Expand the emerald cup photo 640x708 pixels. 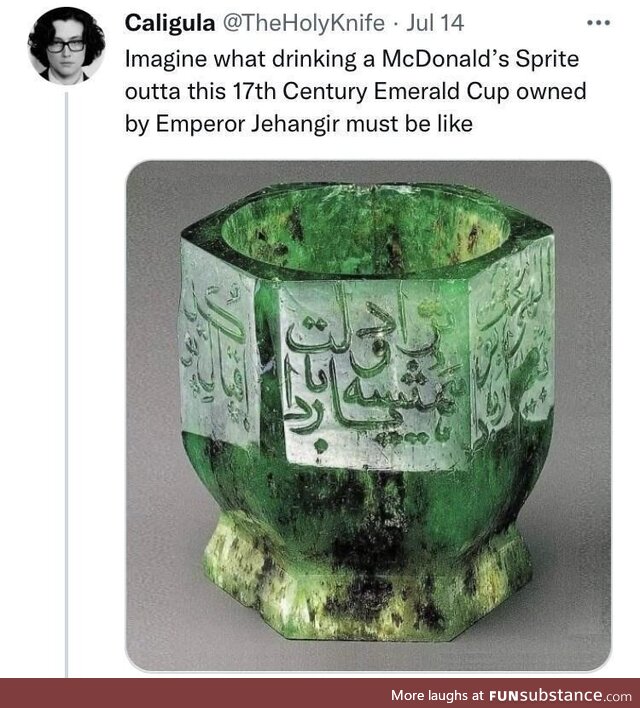(x=367, y=415)
